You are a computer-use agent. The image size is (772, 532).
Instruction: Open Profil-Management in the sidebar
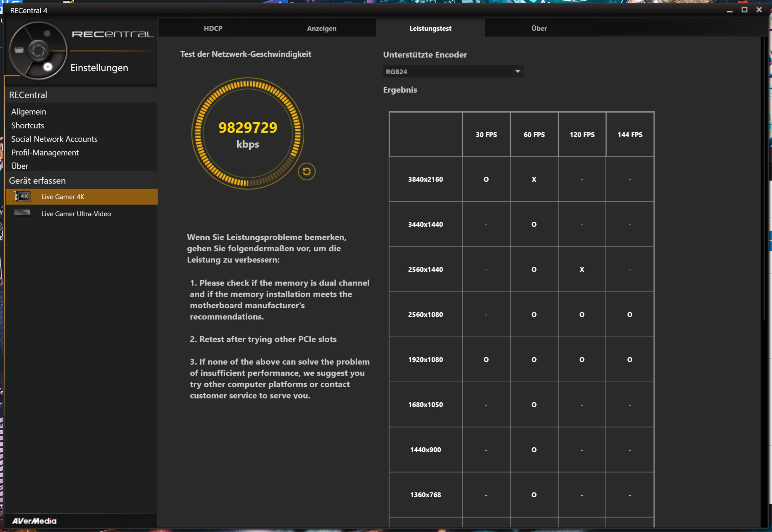45,153
